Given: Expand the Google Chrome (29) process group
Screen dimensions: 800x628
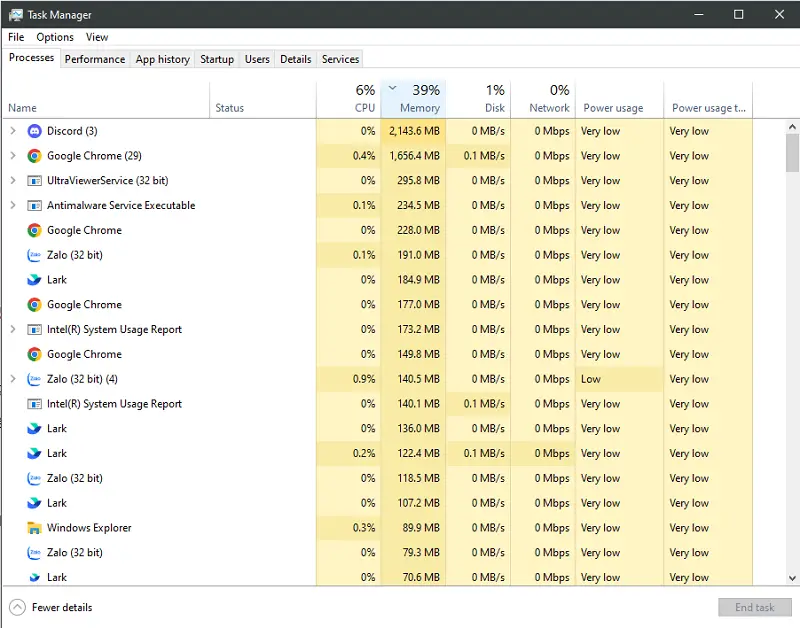Looking at the screenshot, I should (x=13, y=156).
